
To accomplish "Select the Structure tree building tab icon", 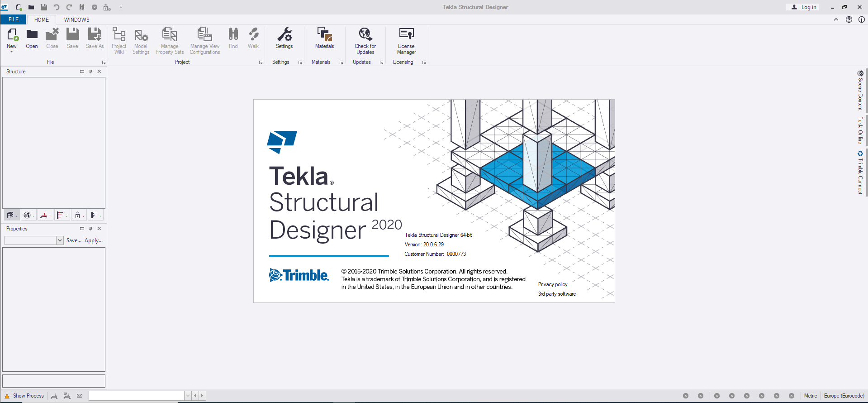I will coord(11,215).
